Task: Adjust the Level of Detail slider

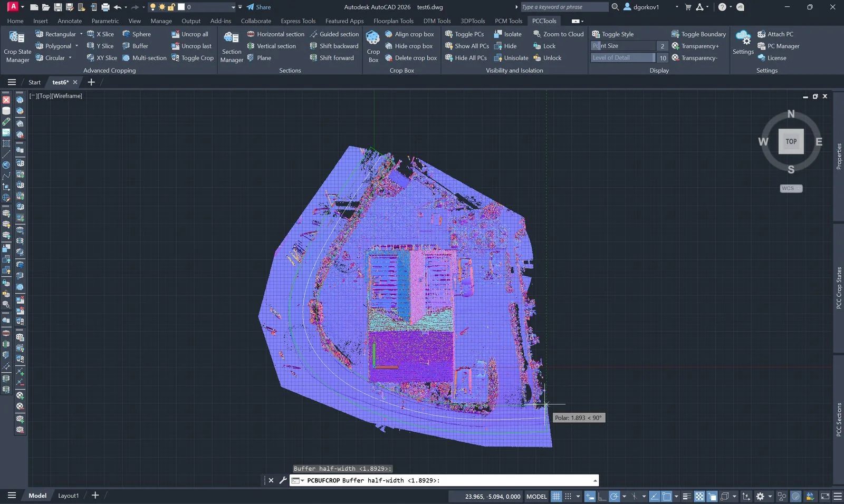Action: (x=623, y=58)
